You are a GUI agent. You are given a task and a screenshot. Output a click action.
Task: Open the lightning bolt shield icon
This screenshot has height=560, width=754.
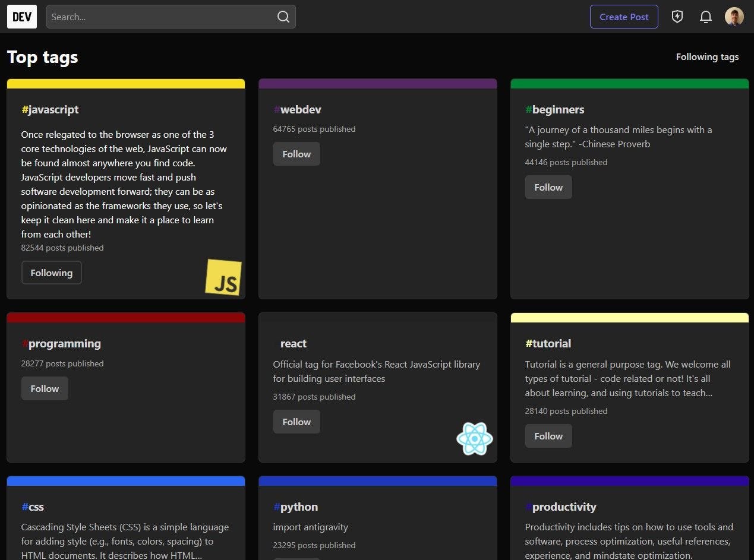(x=677, y=17)
